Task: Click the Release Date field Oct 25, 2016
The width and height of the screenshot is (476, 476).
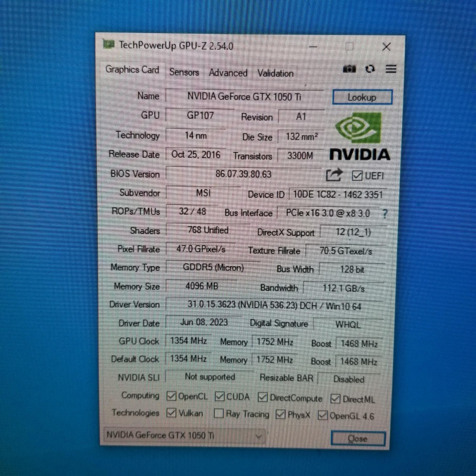Action: 196,154
